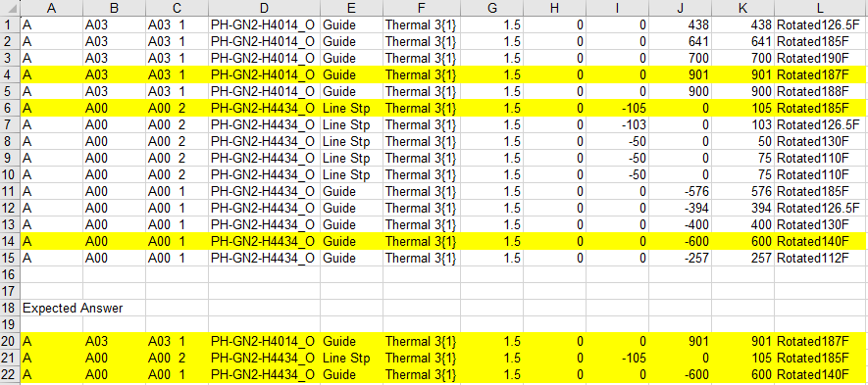This screenshot has height=385, width=868.
Task: Select column D header
Action: click(x=264, y=8)
